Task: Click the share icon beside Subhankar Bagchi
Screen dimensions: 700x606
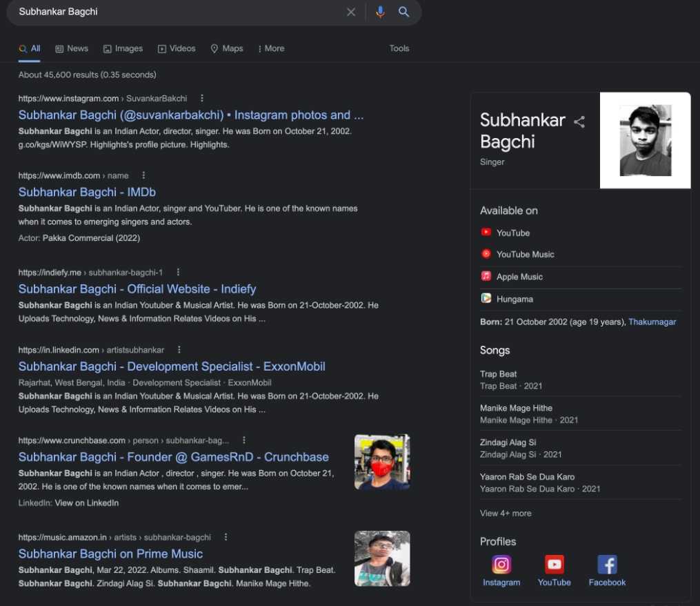Action: click(579, 122)
